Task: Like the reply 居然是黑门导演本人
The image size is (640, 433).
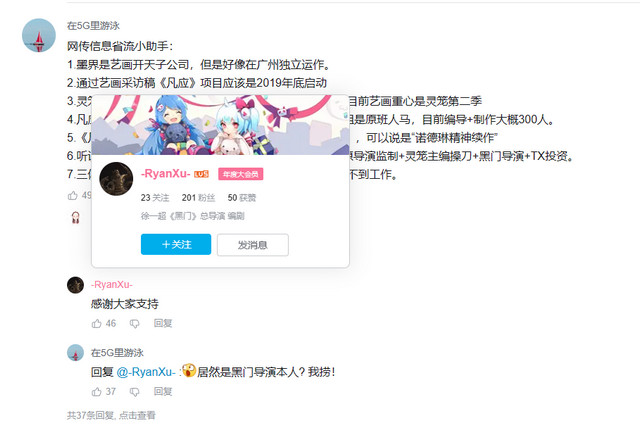Action: (97, 392)
